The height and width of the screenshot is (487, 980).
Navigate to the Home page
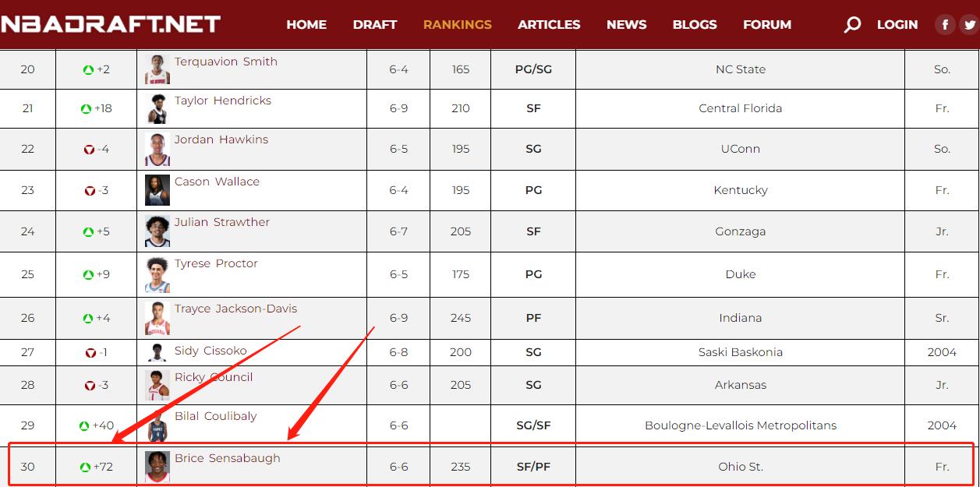(306, 25)
